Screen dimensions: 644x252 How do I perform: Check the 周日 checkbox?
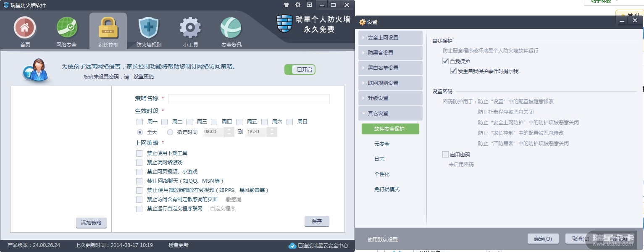[x=289, y=122]
